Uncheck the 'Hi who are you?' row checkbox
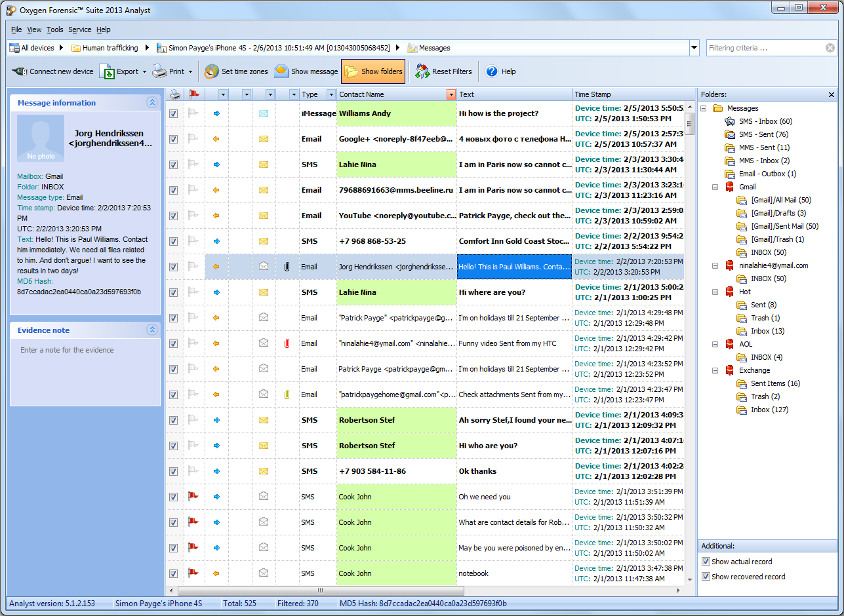The image size is (844, 616). pos(174,446)
